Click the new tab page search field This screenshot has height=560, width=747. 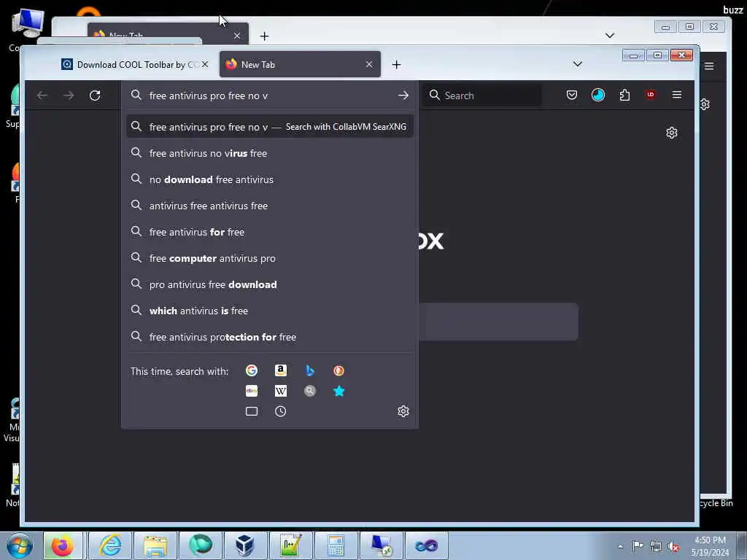point(498,322)
